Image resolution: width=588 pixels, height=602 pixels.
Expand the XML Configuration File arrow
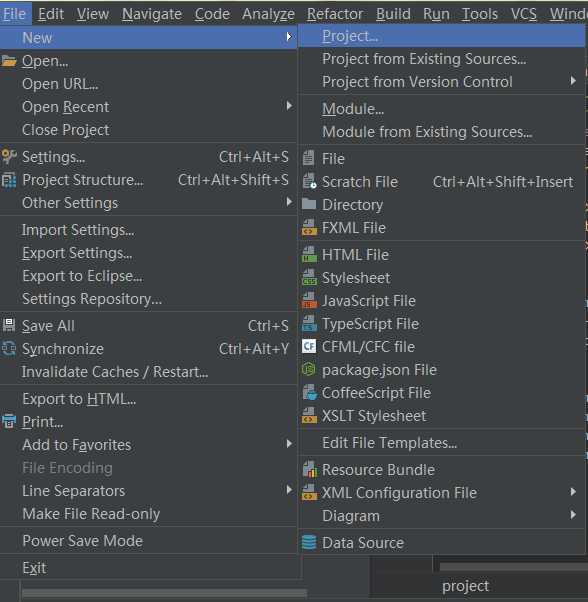tap(573, 491)
